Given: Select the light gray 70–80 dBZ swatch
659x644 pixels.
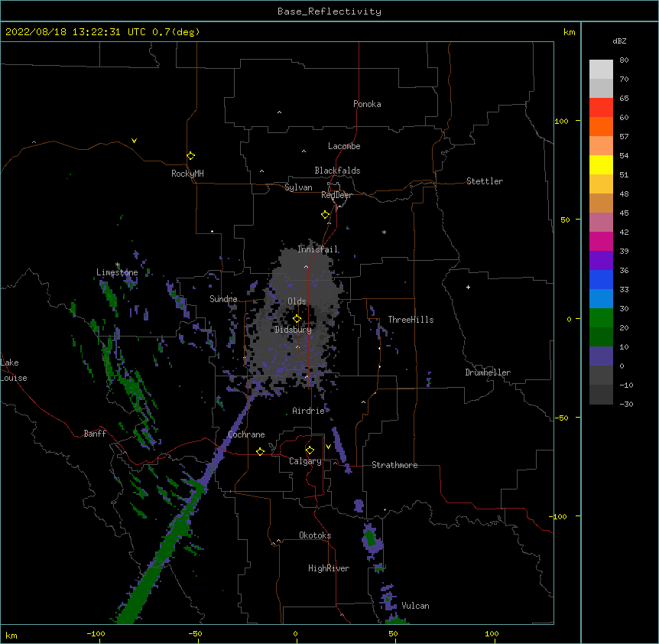Looking at the screenshot, I should (601, 70).
